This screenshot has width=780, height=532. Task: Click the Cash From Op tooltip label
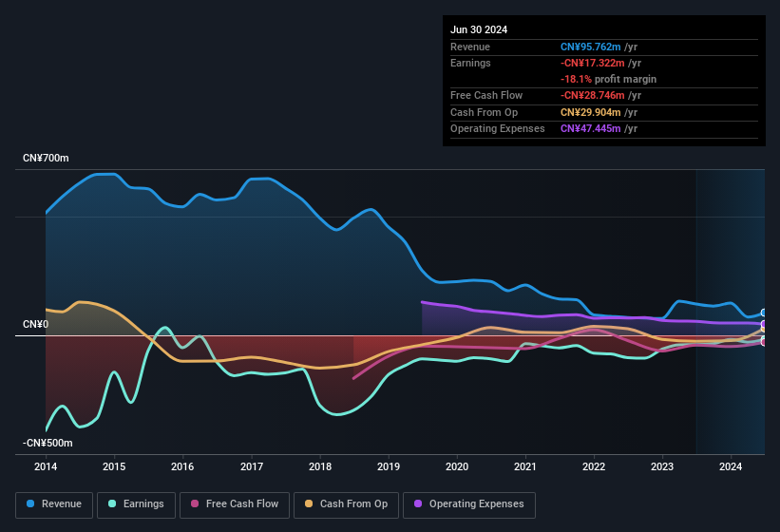[484, 112]
